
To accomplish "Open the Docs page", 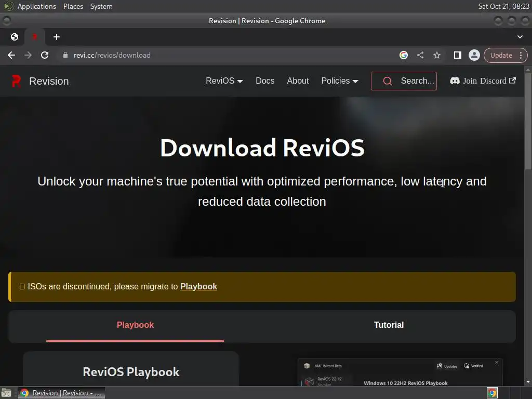I will (x=265, y=81).
